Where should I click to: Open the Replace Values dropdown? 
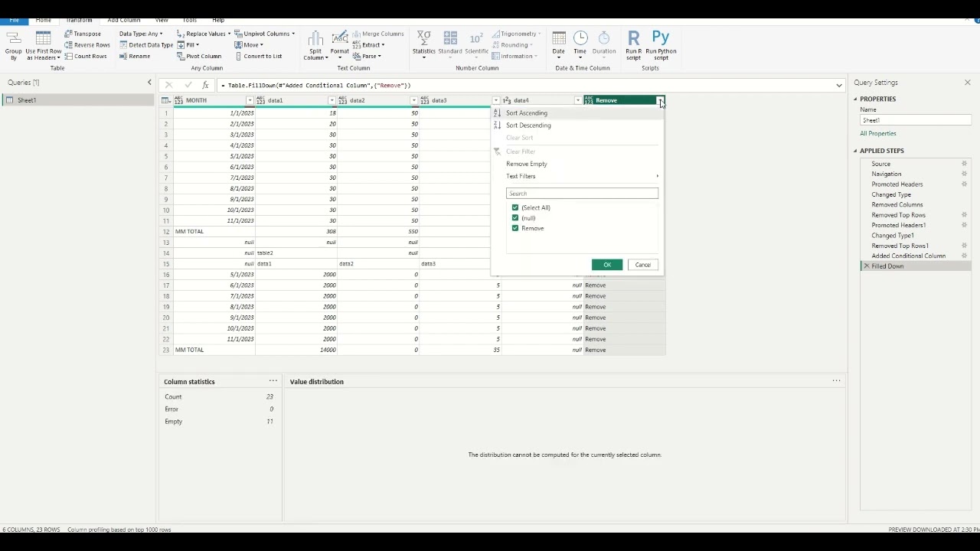point(204,34)
